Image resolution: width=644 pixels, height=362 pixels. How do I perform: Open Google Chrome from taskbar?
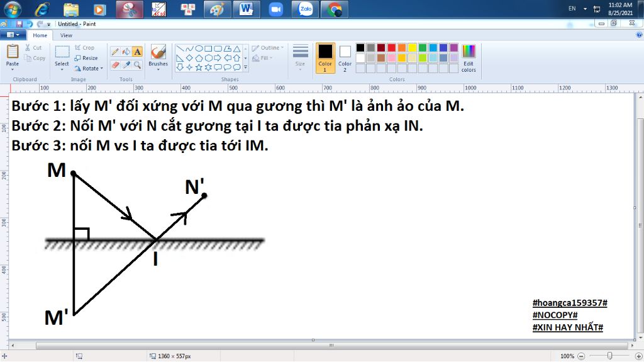pyautogui.click(x=335, y=9)
